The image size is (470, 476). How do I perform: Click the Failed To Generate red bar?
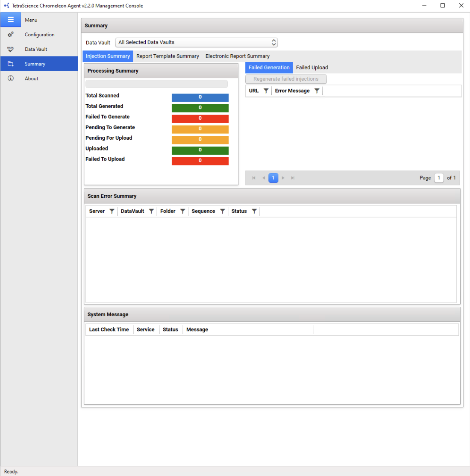(200, 118)
